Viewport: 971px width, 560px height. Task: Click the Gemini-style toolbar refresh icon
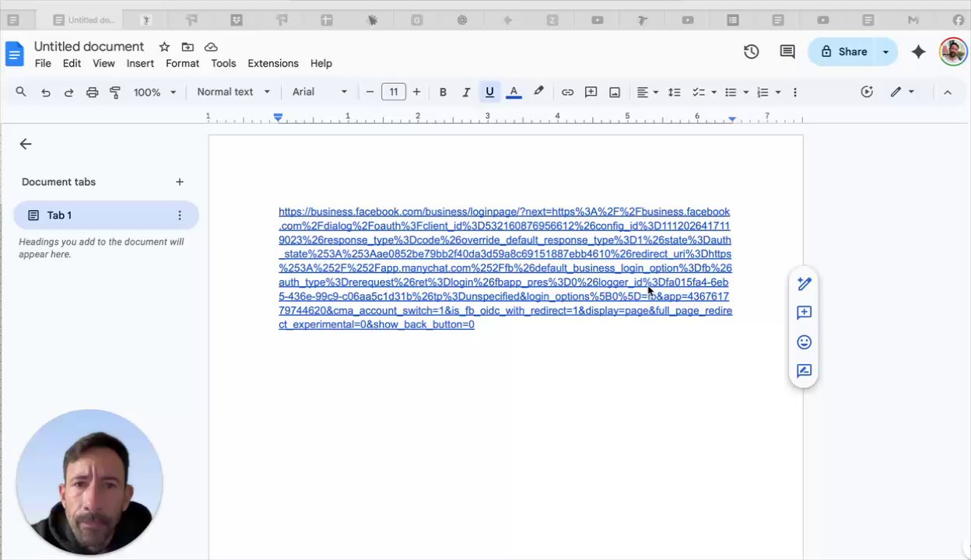click(x=867, y=92)
